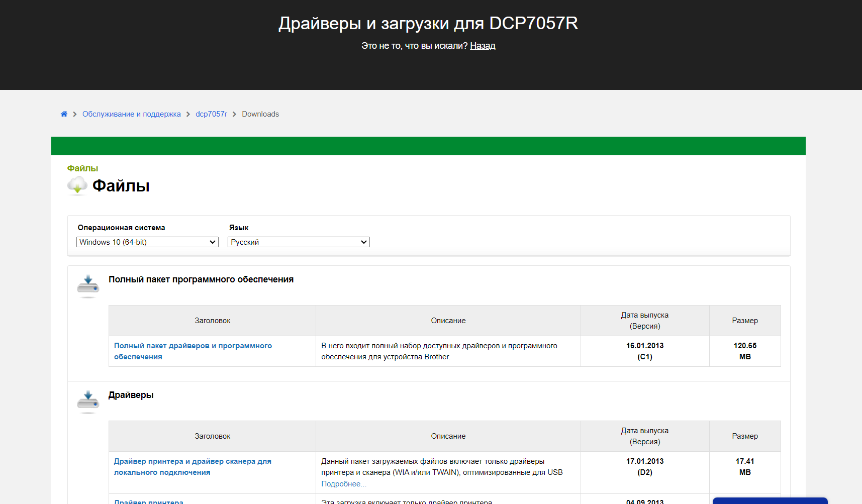The image size is (862, 504).
Task: Click Подробнее link in driver description
Action: [344, 484]
